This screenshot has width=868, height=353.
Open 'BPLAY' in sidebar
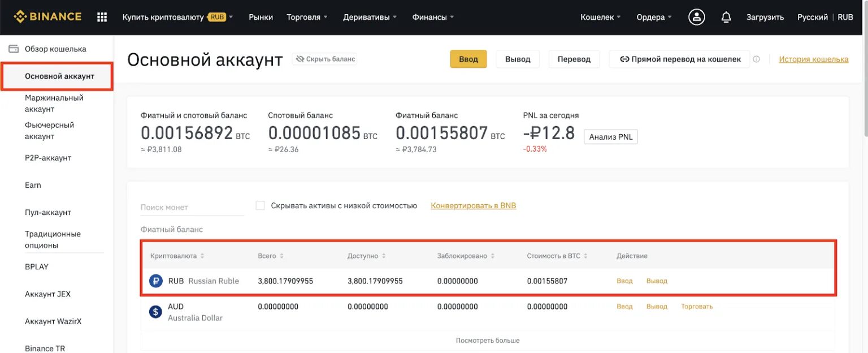coord(37,266)
